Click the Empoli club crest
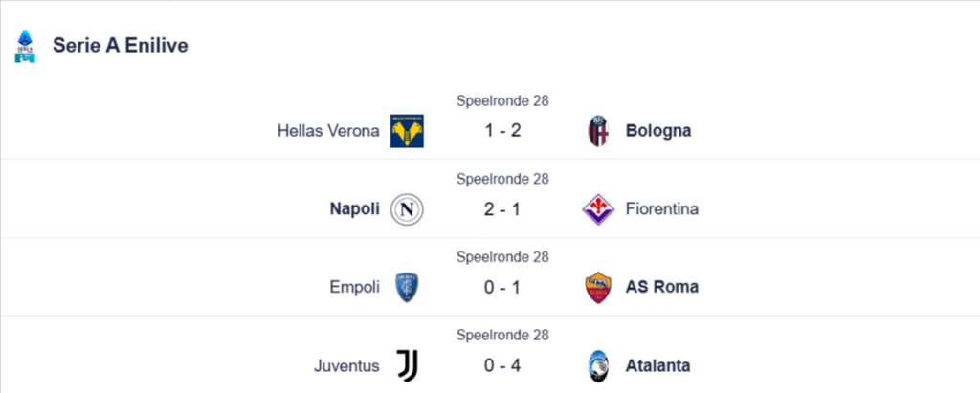 (x=407, y=287)
